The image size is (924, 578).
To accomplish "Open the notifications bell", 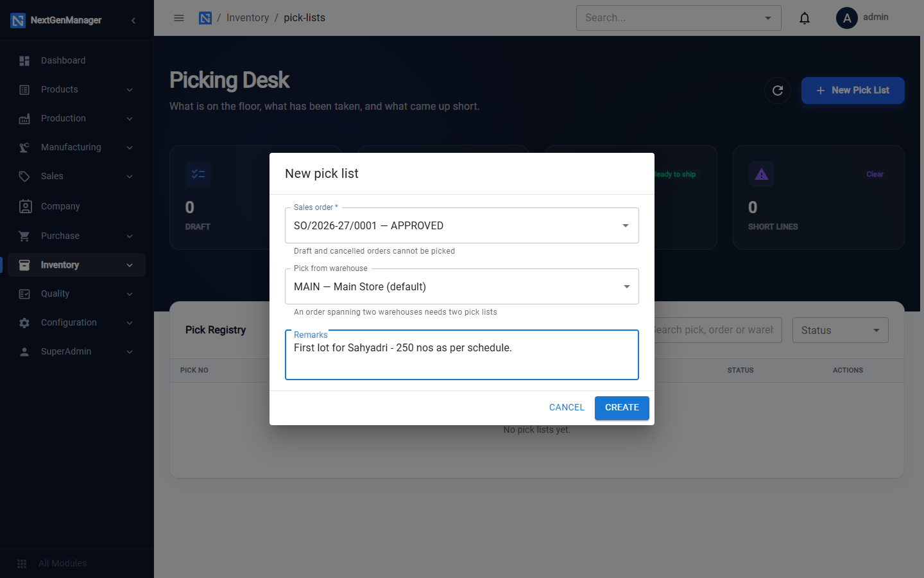I will 805,18.
